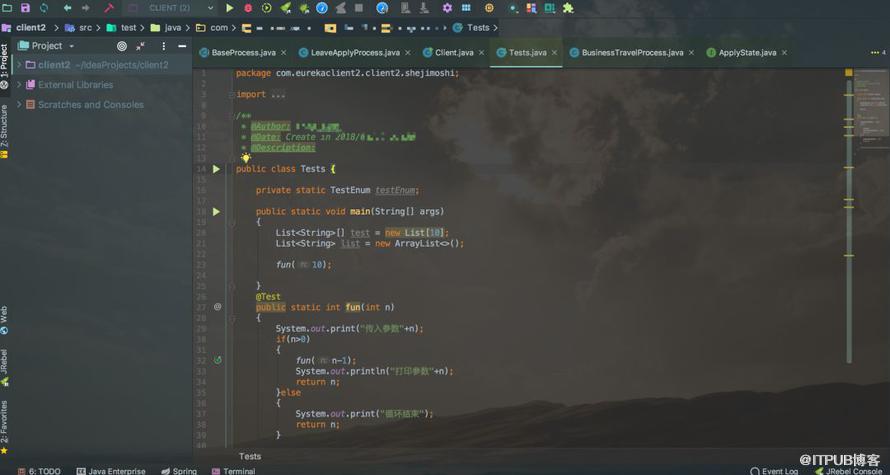Click the Synchronize refresh icon

(44, 8)
